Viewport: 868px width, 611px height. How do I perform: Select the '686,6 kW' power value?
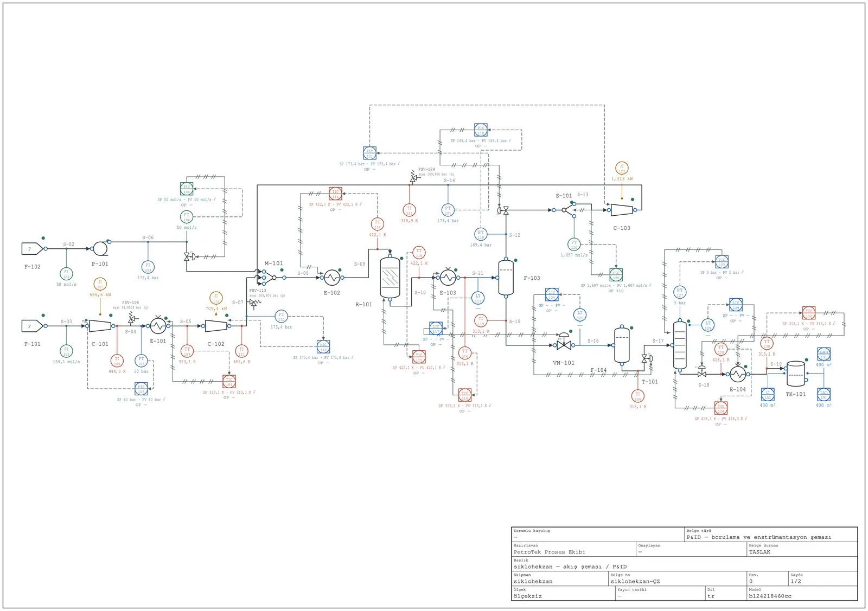(100, 295)
